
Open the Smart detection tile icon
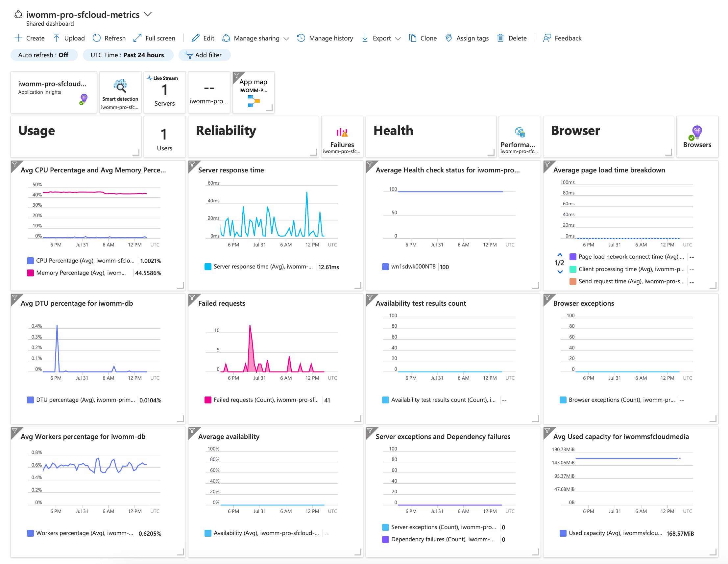pos(120,86)
